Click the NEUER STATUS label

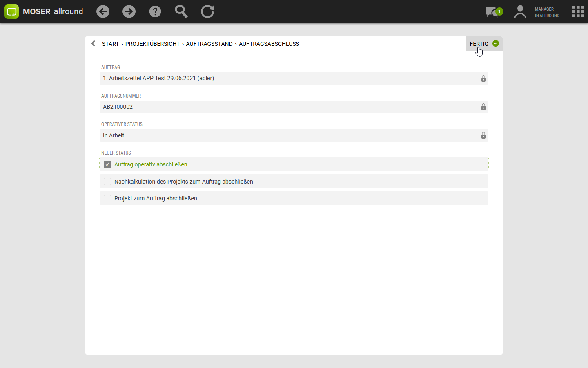tap(116, 153)
